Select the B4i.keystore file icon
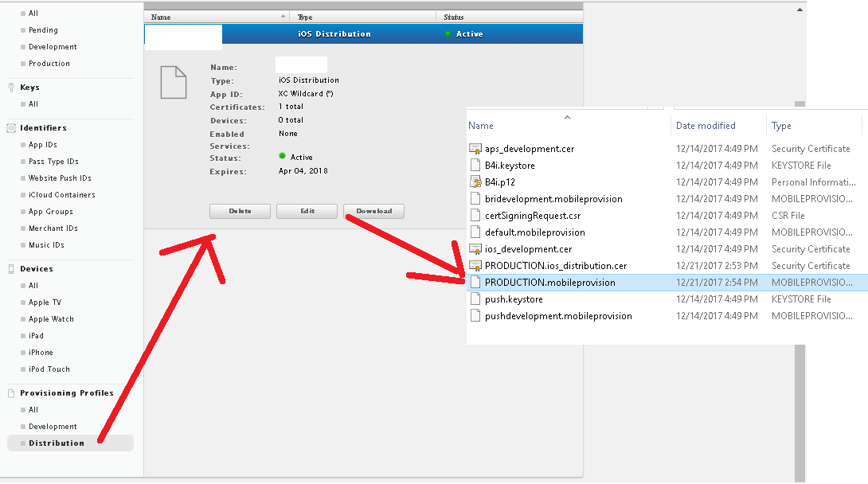The width and height of the screenshot is (868, 484). tap(475, 166)
